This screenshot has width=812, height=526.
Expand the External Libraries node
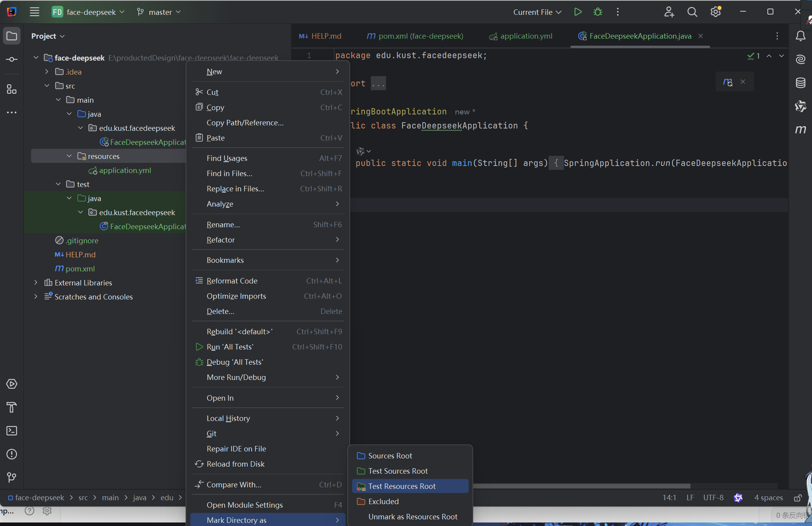tap(36, 283)
